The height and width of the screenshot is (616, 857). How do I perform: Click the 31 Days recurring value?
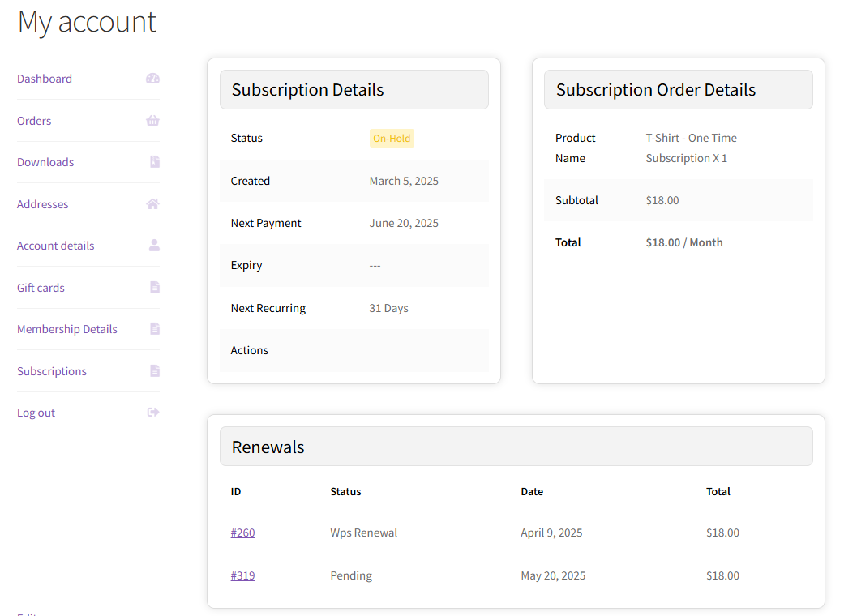(x=388, y=308)
